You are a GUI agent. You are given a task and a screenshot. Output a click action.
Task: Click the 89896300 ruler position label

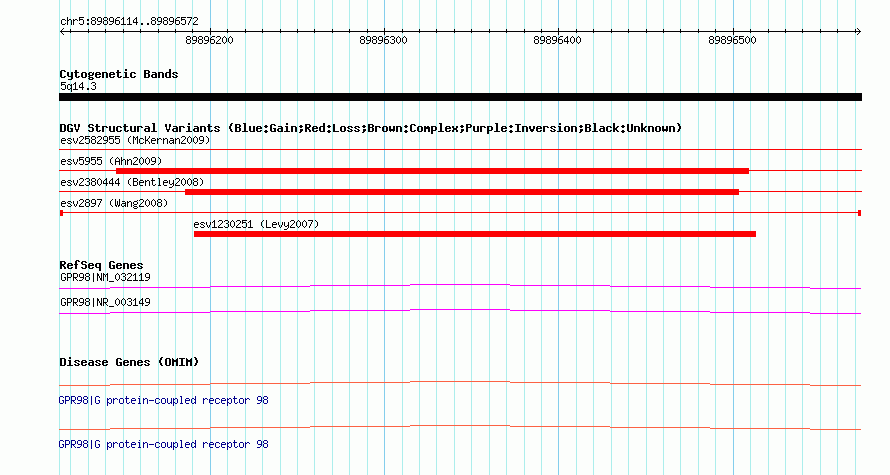point(383,41)
